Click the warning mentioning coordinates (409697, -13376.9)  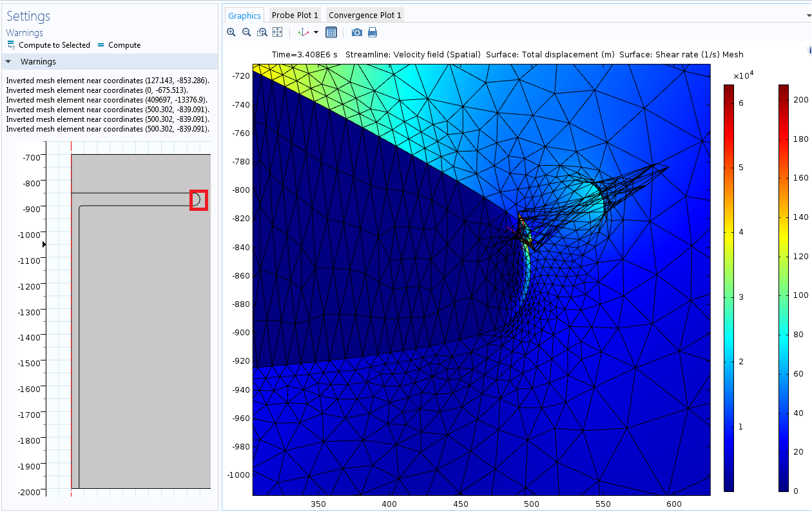click(x=107, y=100)
